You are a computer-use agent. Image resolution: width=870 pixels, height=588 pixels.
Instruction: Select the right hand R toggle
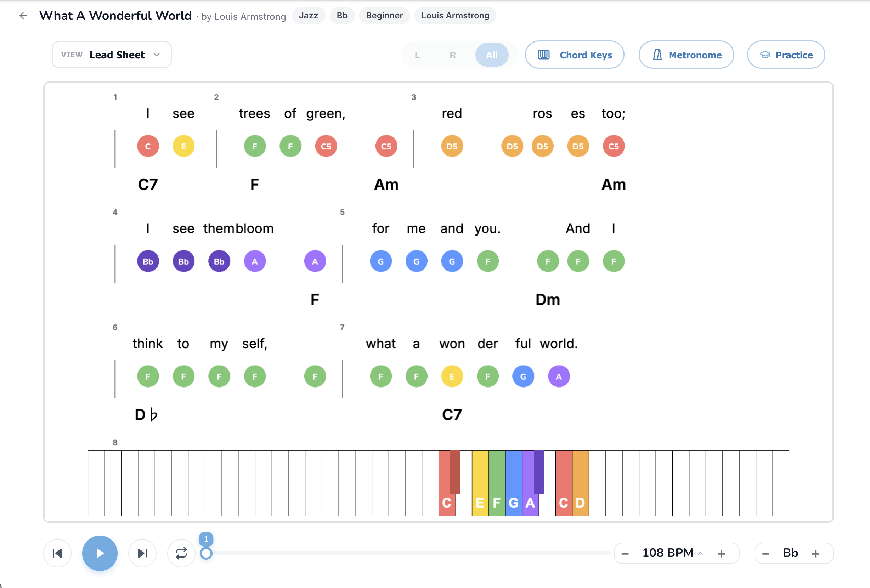[x=453, y=55]
